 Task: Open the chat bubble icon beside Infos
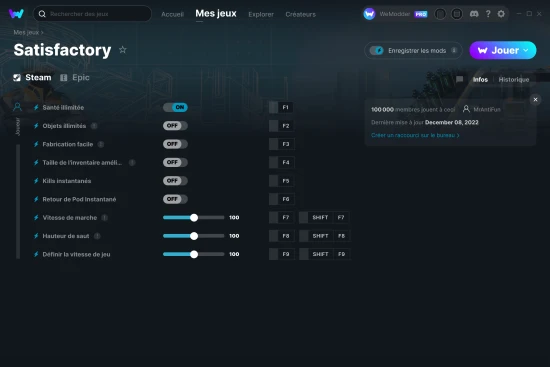point(460,79)
